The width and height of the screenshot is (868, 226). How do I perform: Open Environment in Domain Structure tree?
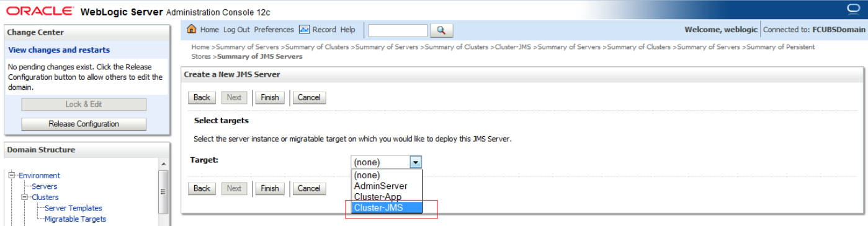tap(39, 176)
